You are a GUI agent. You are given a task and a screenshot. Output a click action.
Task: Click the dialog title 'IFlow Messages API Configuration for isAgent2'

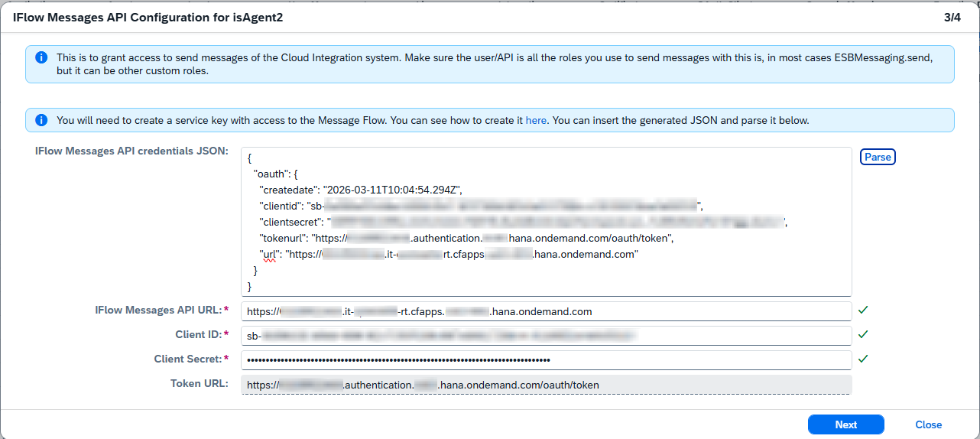pos(148,18)
